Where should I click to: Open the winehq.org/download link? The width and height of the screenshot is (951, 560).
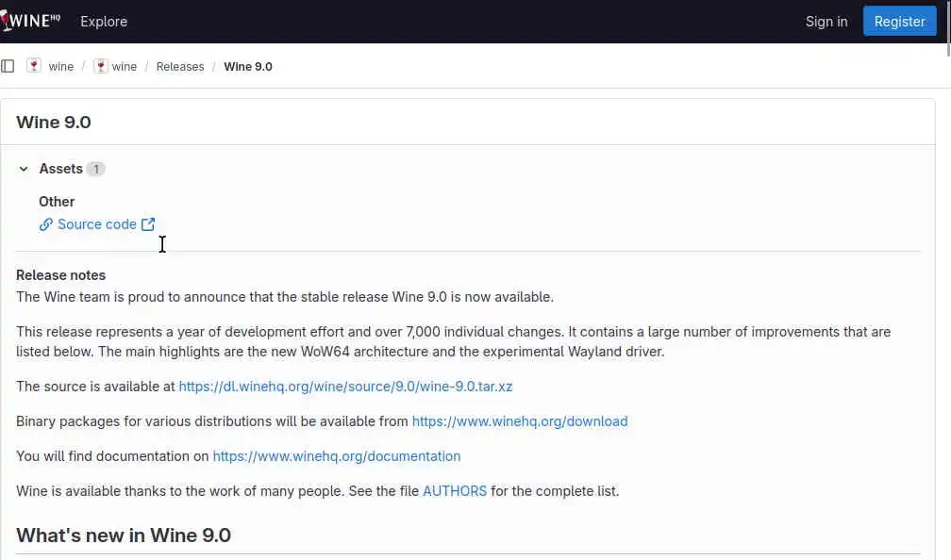(520, 421)
